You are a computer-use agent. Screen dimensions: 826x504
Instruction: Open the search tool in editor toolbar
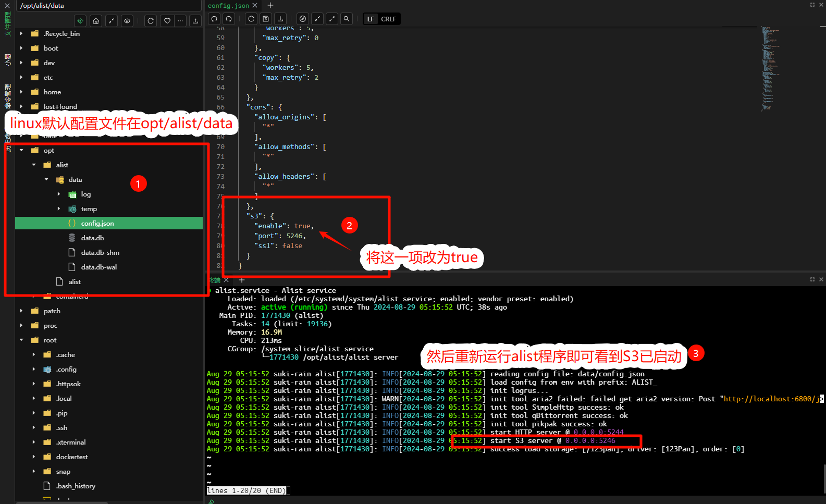pyautogui.click(x=347, y=19)
